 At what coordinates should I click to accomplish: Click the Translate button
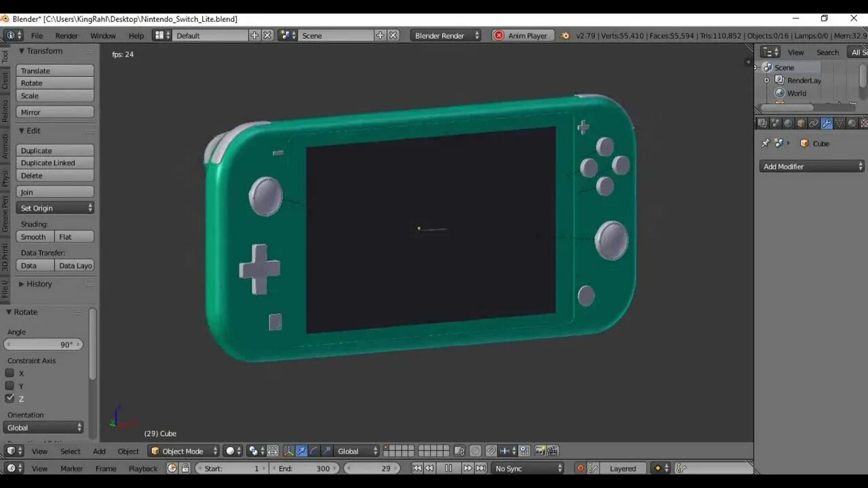point(55,70)
